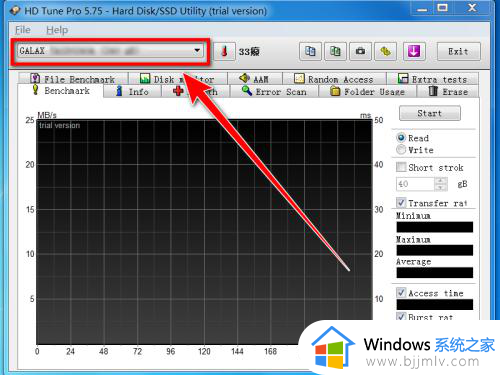This screenshot has height=375, width=500.
Task: Switch to the Random Access tab
Action: click(x=334, y=79)
